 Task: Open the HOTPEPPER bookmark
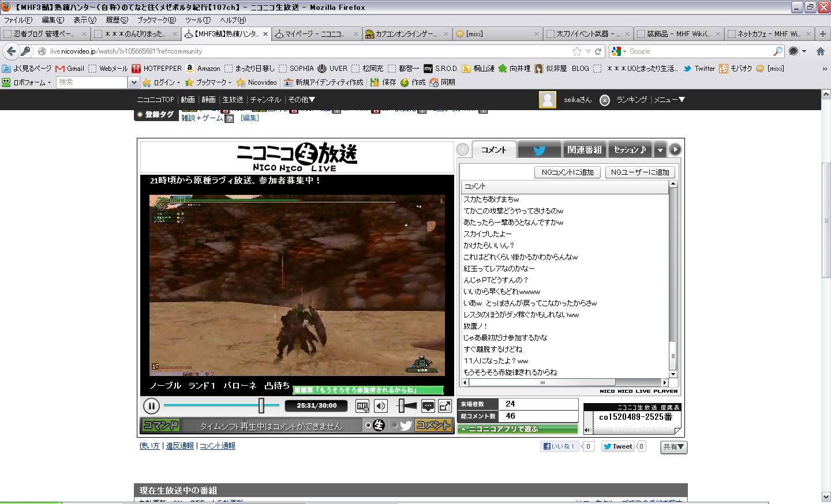click(157, 69)
